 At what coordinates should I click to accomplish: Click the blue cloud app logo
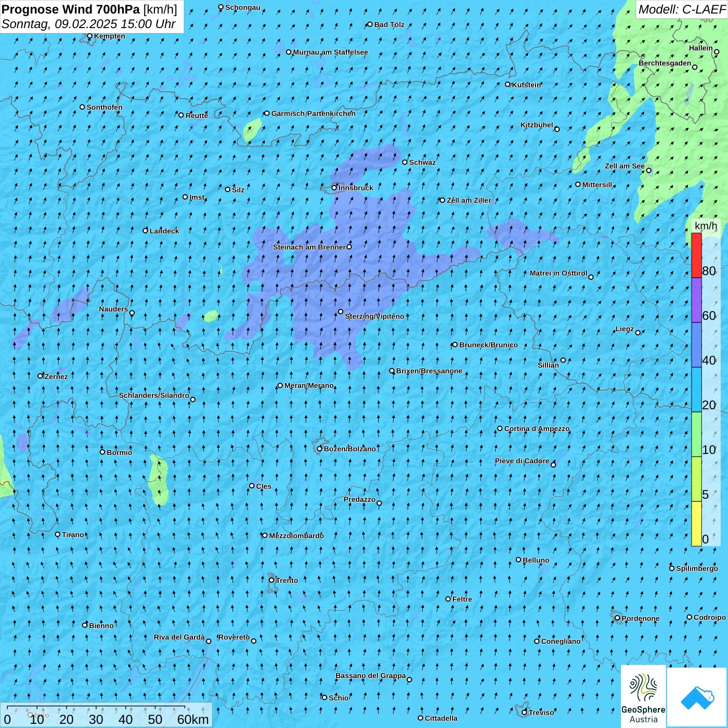(697, 697)
